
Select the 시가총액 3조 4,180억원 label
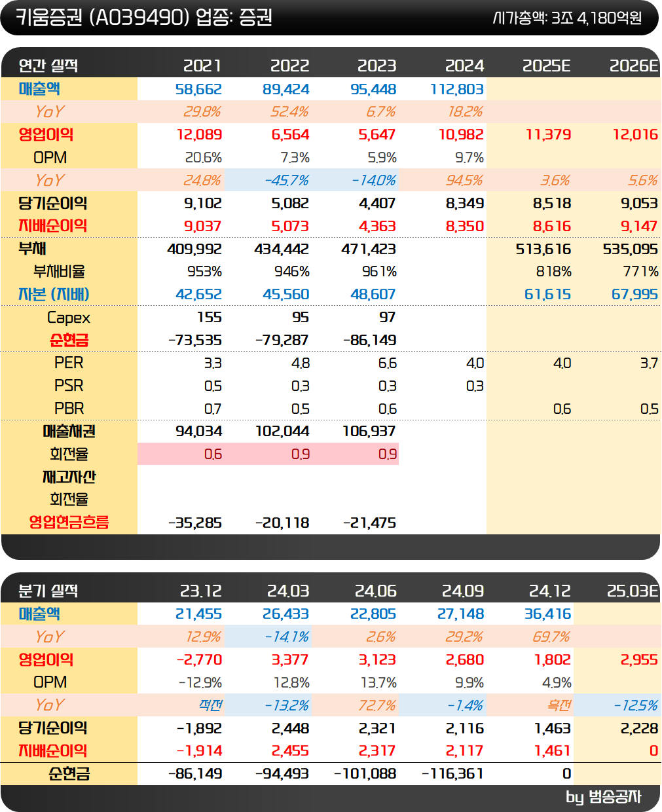click(x=568, y=18)
